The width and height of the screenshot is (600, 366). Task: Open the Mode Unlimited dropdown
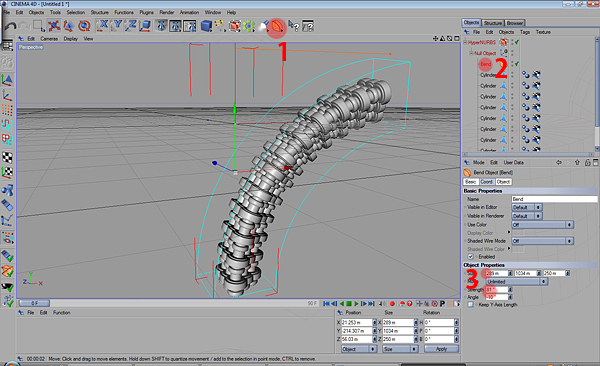click(517, 281)
